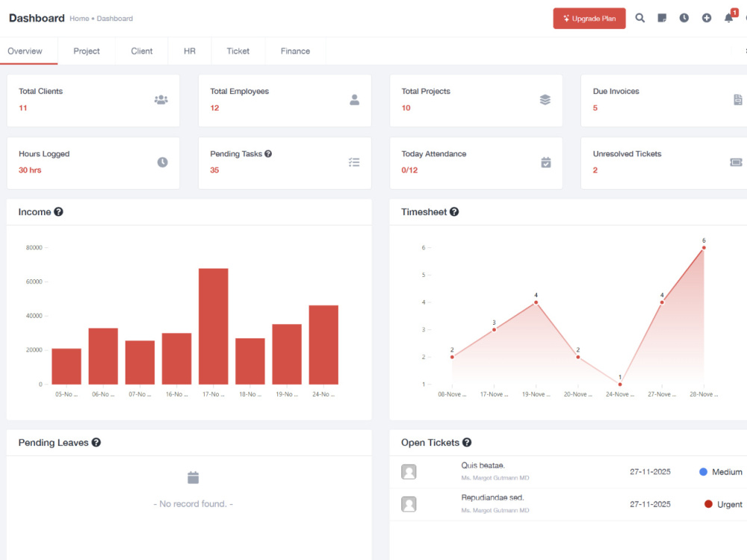Viewport: 747px width, 560px height.
Task: Open the Ticket tab
Action: point(238,51)
